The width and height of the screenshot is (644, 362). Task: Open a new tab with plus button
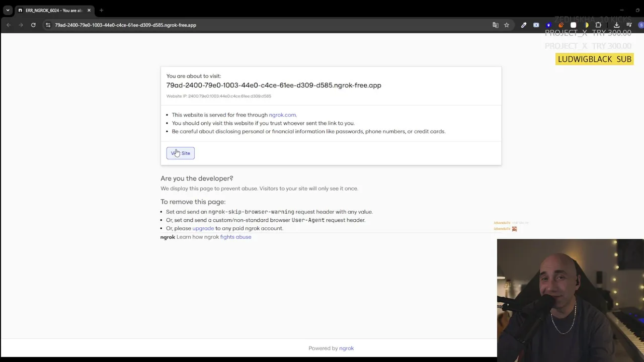click(101, 10)
